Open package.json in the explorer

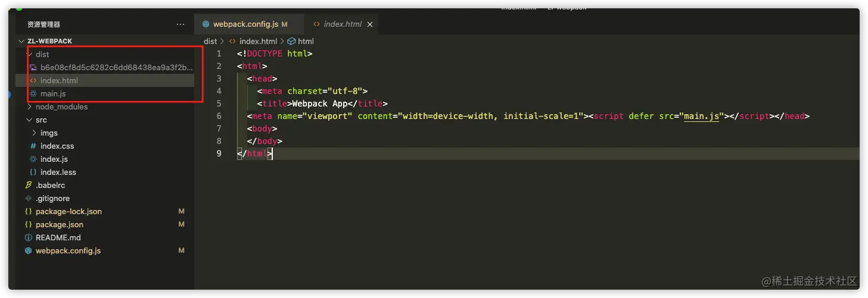tap(60, 224)
